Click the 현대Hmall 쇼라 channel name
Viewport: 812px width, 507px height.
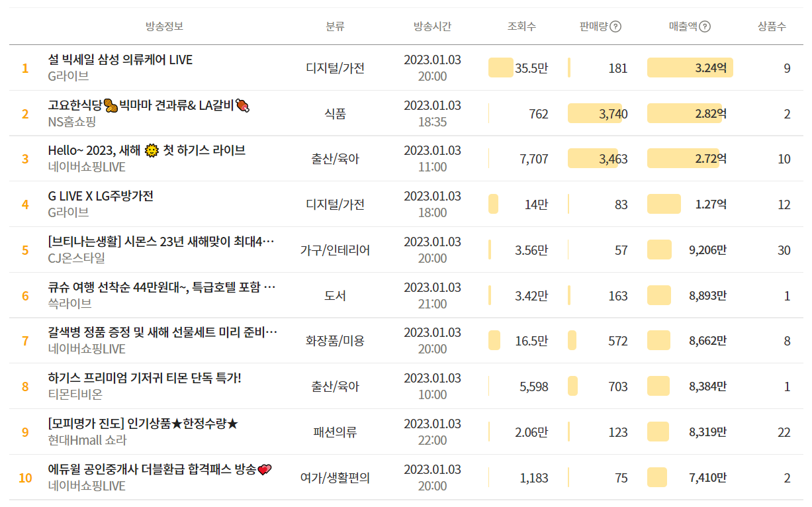click(87, 440)
